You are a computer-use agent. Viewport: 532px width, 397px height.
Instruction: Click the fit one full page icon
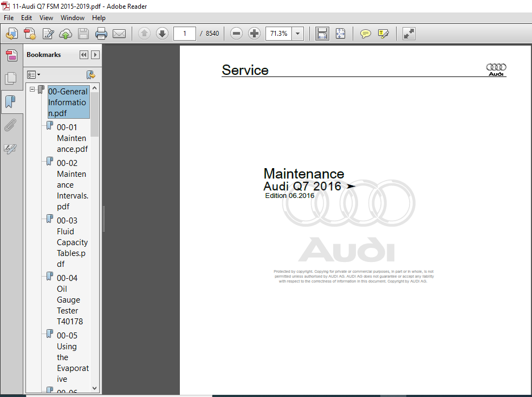click(340, 34)
